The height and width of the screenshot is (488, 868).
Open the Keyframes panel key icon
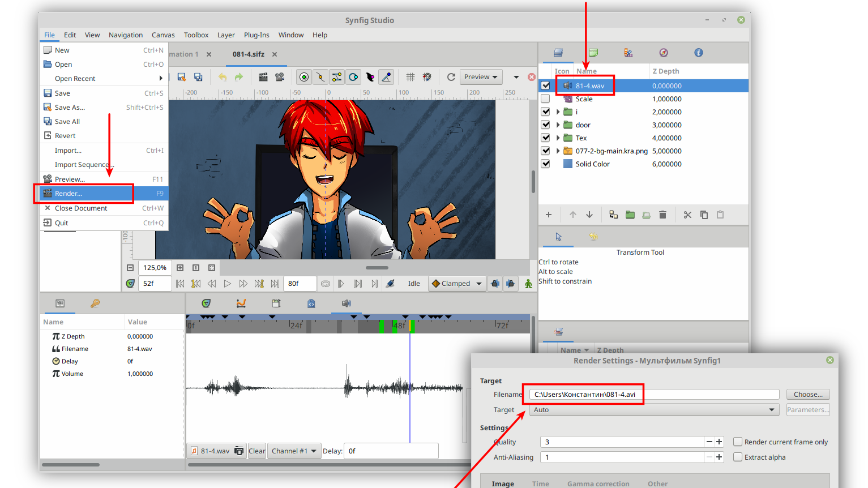click(95, 303)
